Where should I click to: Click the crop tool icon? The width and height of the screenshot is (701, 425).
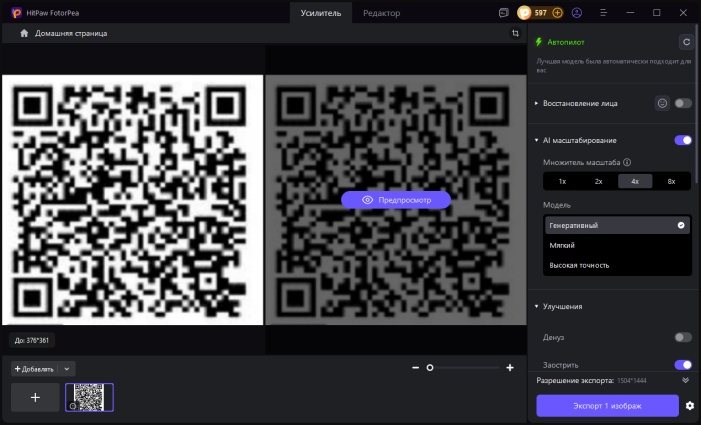click(515, 33)
